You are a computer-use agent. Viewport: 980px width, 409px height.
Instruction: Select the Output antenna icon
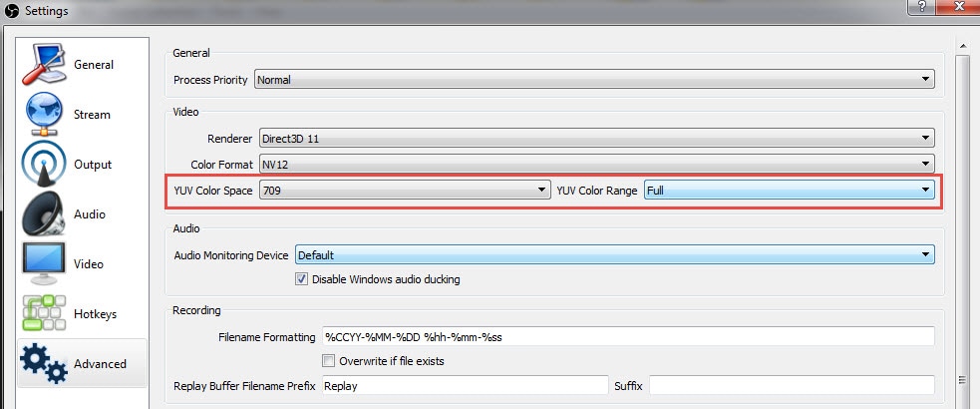tap(44, 165)
